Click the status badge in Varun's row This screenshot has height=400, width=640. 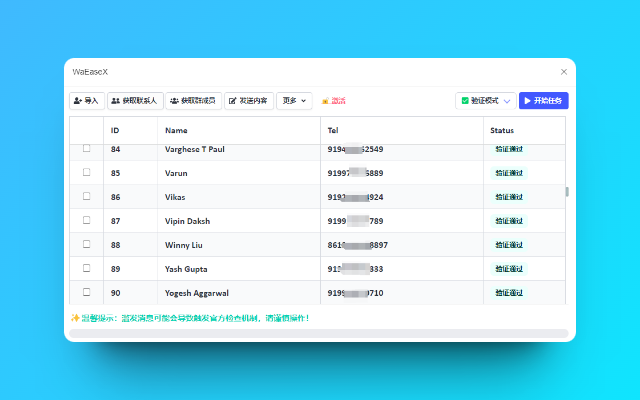509,173
